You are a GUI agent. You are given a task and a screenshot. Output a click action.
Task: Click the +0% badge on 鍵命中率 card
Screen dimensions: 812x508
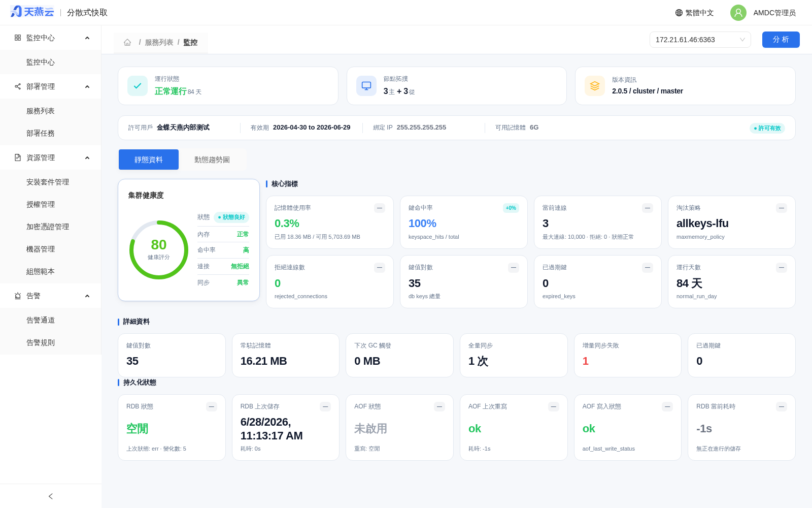tap(511, 208)
